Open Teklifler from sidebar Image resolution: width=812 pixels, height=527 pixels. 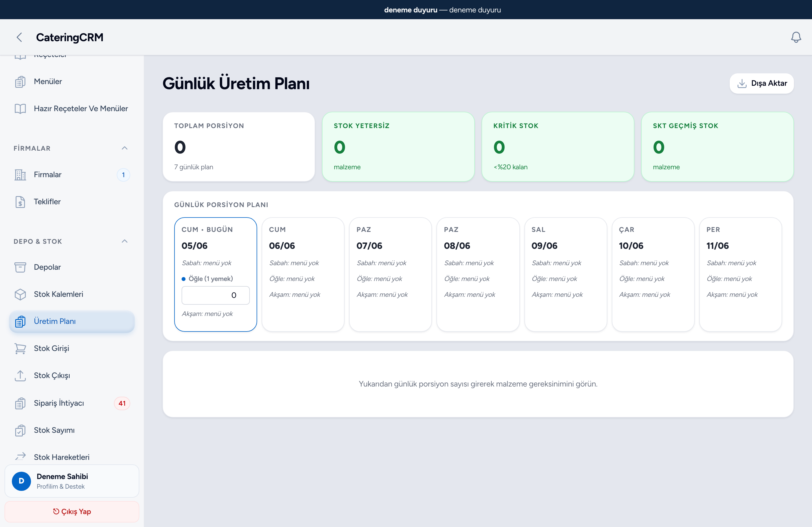click(x=72, y=202)
